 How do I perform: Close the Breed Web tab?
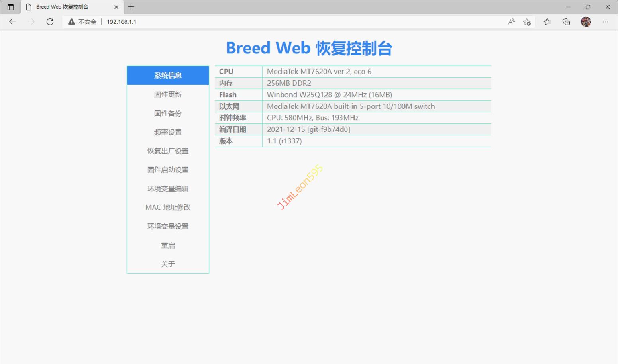click(x=116, y=7)
